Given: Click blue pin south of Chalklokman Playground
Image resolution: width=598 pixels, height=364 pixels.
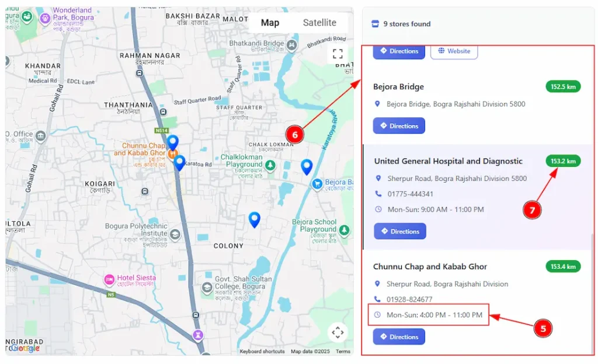Looking at the screenshot, I should point(255,220).
